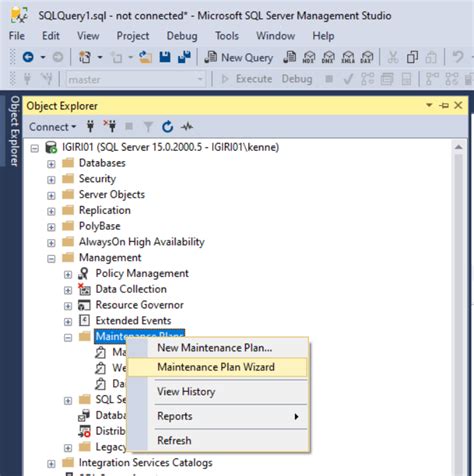The width and height of the screenshot is (474, 476).
Task: Click the Copy toolbar icon
Action: [x=412, y=57]
